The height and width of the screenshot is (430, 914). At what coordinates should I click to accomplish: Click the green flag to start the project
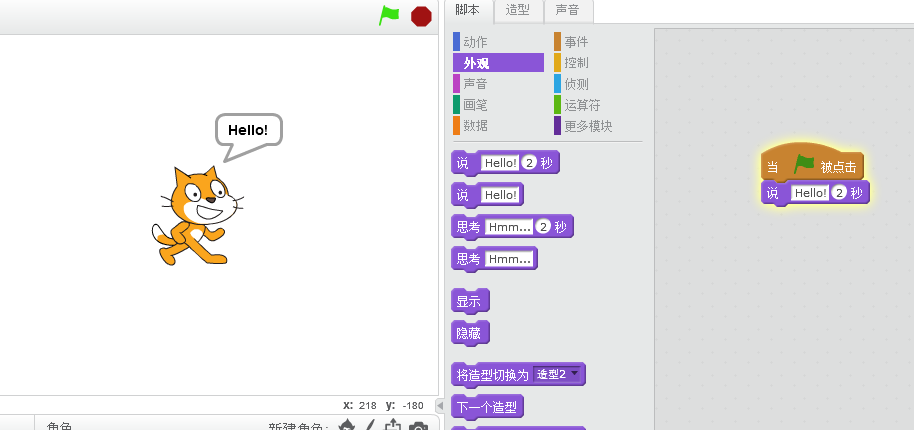(389, 15)
